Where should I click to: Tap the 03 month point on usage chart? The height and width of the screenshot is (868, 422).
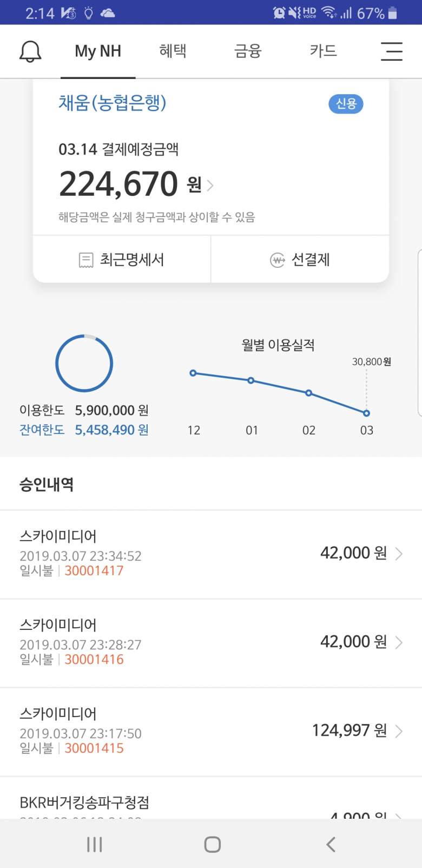click(x=366, y=413)
